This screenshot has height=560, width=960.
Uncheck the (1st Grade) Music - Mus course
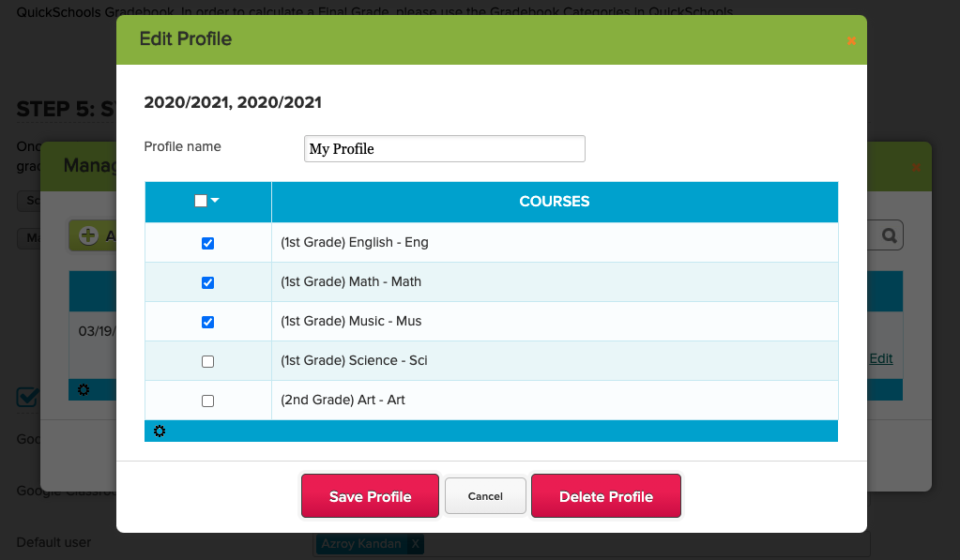[x=207, y=322]
